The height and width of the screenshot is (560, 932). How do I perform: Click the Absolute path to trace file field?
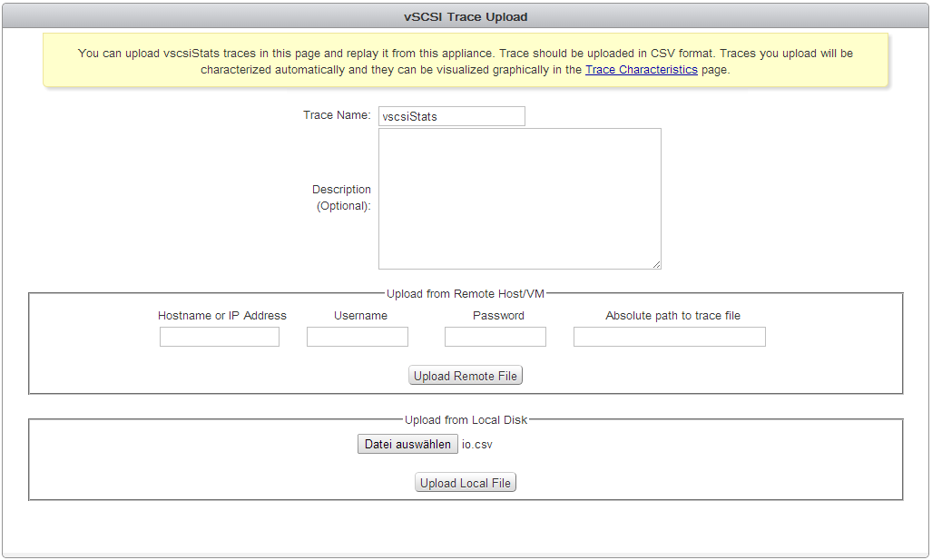click(x=670, y=337)
